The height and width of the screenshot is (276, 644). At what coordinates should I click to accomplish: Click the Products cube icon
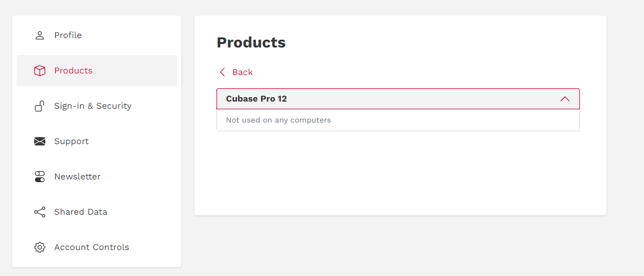click(x=39, y=71)
